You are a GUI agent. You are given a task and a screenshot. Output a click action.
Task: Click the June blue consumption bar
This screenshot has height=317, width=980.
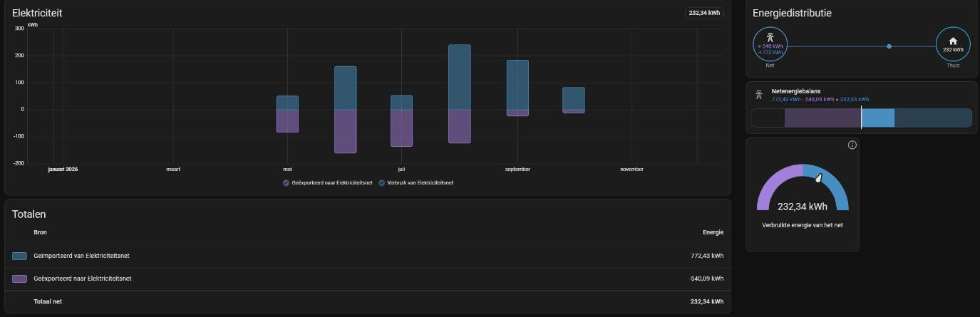[x=345, y=88]
